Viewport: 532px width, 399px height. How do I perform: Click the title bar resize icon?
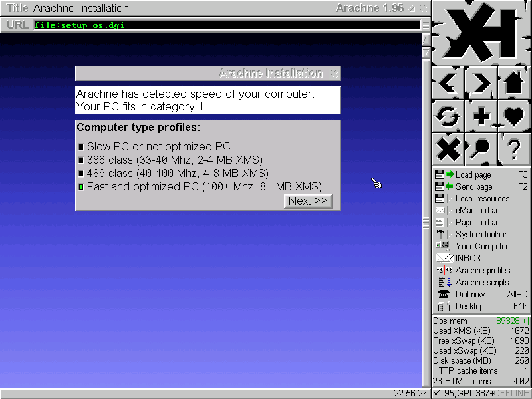[x=411, y=8]
